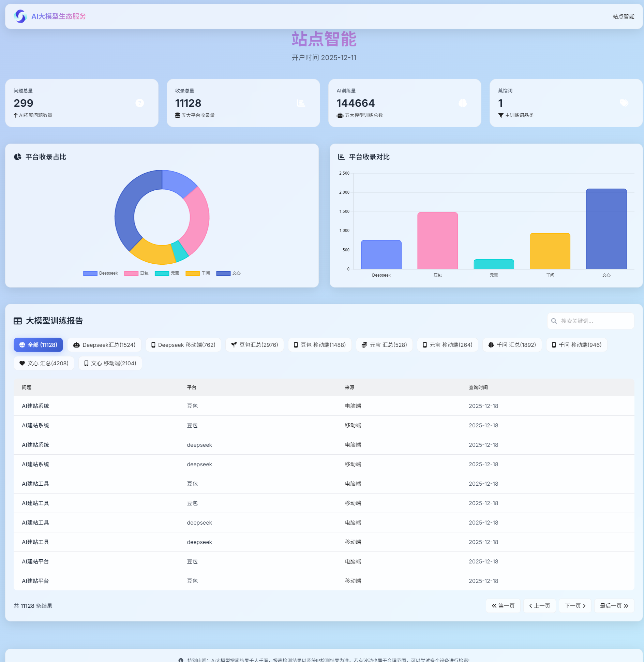Select the 元宝 移动端(264) filter tab

point(448,345)
